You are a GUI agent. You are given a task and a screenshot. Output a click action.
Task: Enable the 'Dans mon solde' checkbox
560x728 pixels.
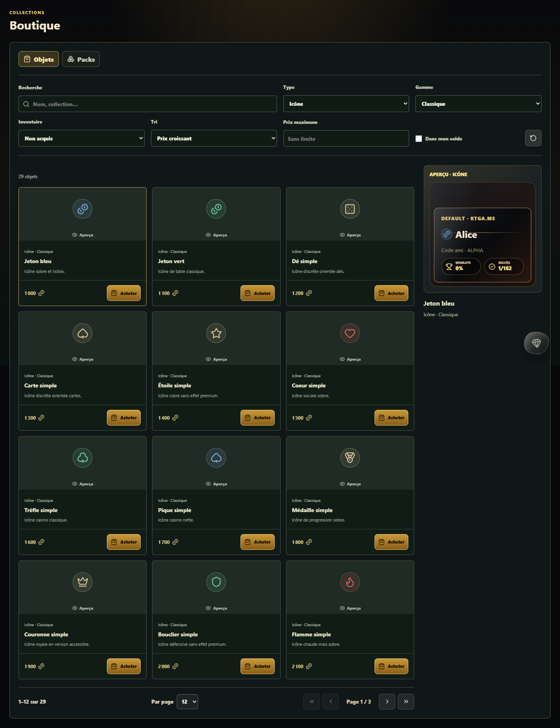[419, 138]
